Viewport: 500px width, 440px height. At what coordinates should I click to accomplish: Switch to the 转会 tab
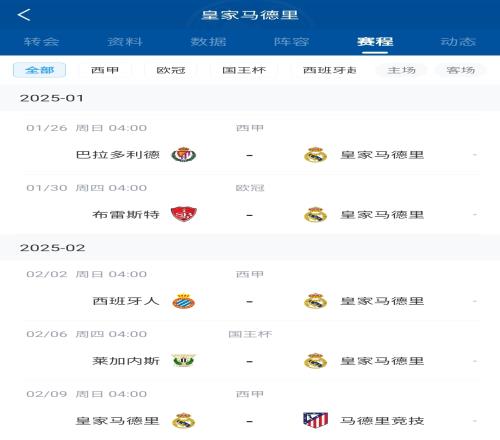point(41,42)
